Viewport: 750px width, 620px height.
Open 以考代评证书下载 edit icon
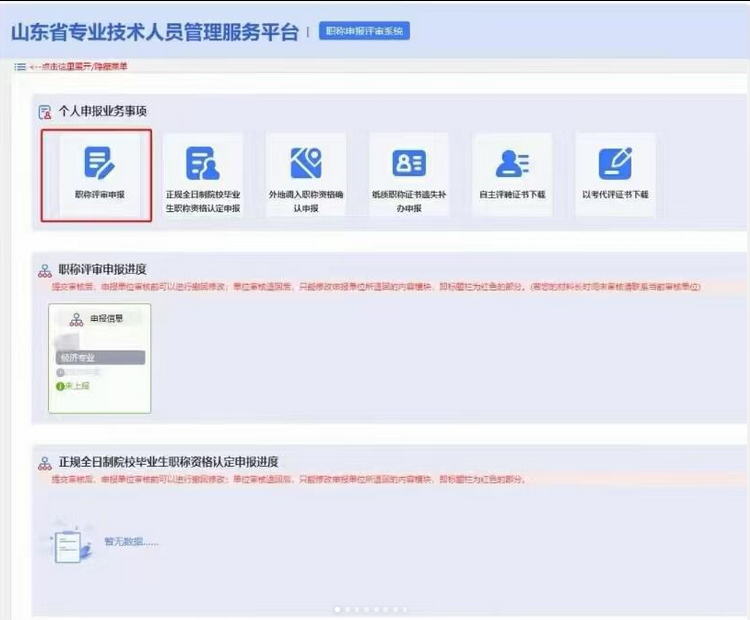tap(615, 163)
